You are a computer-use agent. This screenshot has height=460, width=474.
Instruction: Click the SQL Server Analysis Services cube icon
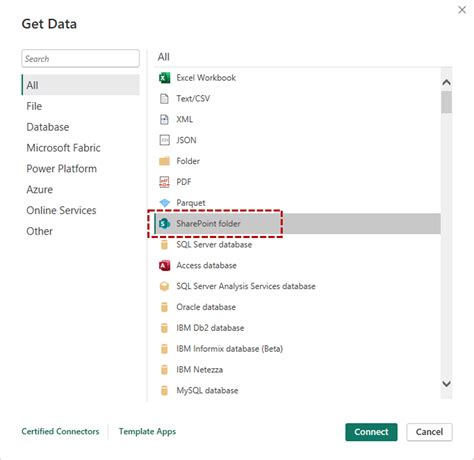(164, 286)
